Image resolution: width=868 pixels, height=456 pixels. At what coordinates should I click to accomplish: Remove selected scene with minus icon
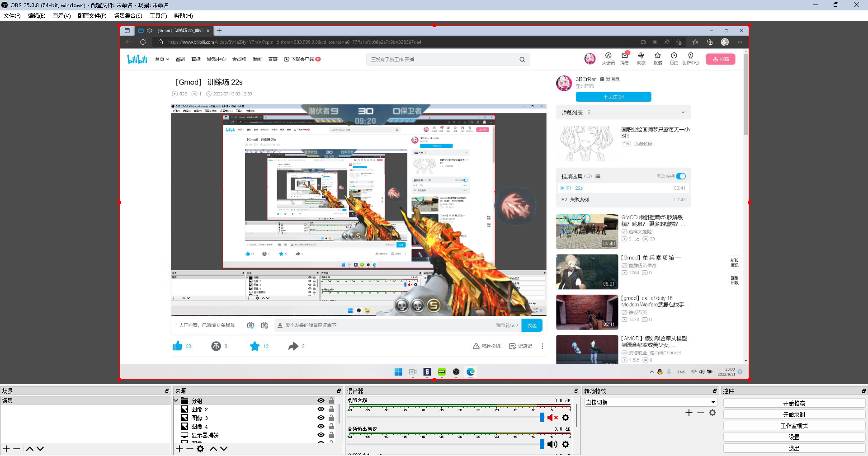coord(17,449)
